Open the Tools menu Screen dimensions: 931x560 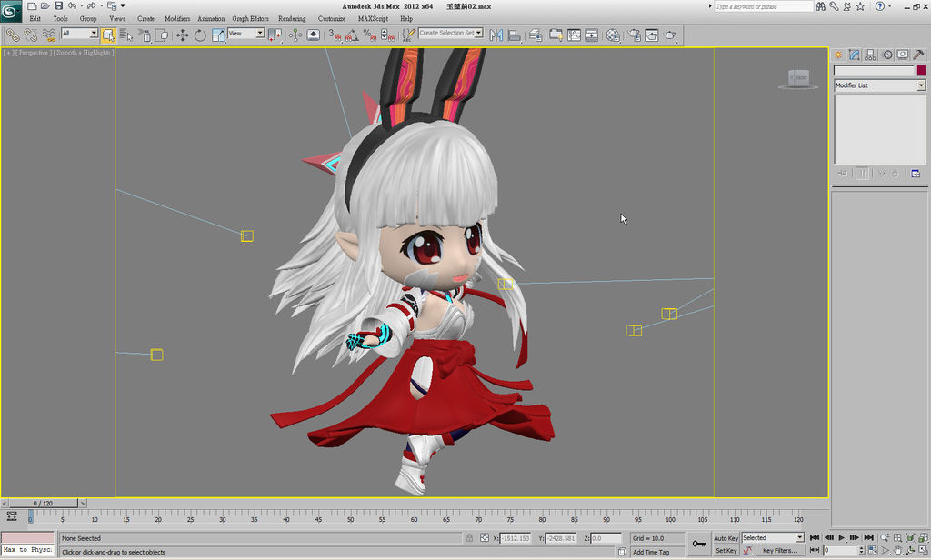(61, 18)
